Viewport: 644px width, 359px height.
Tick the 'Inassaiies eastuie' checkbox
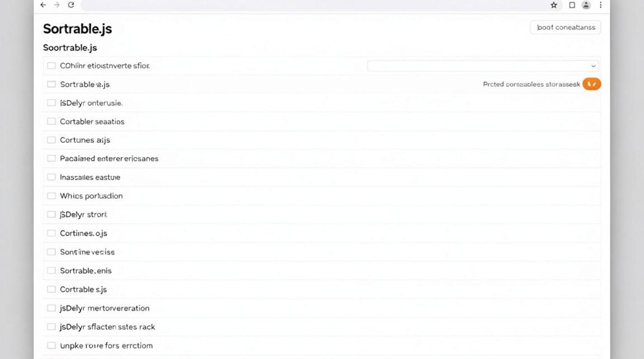pyautogui.click(x=51, y=177)
